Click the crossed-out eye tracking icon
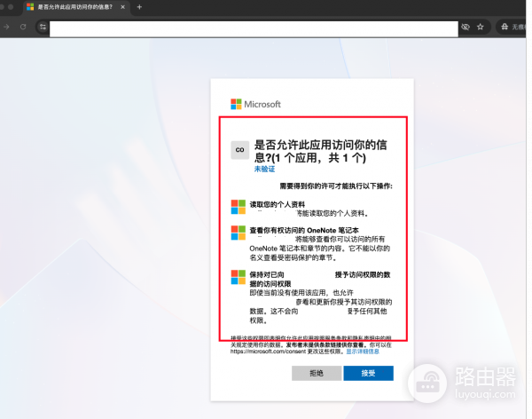This screenshot has width=532, height=419. [x=465, y=27]
